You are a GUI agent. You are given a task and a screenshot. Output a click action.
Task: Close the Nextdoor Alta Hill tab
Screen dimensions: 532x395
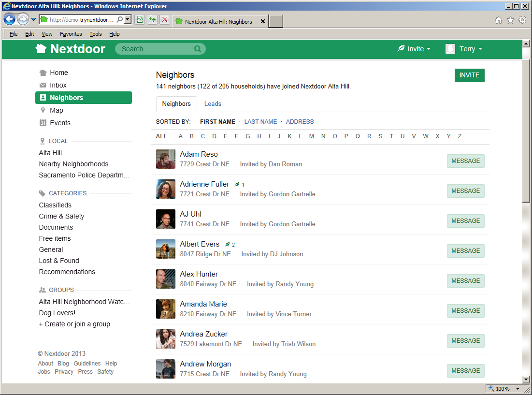click(x=262, y=21)
